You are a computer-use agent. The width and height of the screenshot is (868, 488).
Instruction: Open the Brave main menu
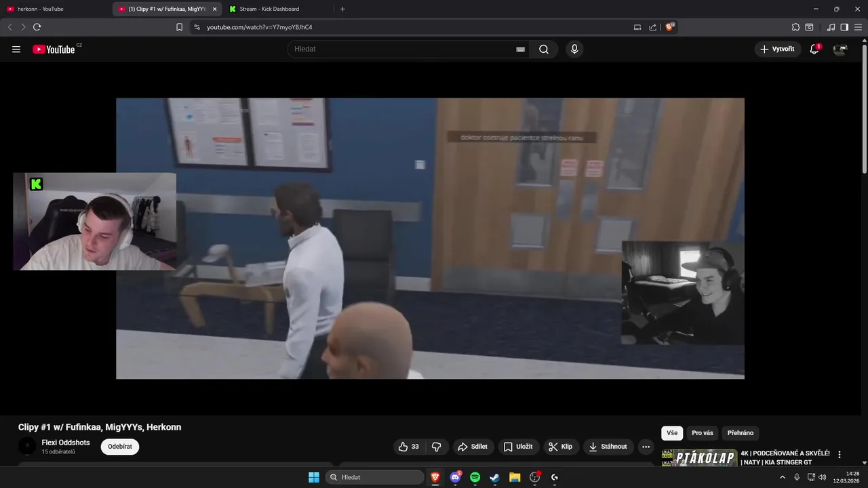pyautogui.click(x=858, y=27)
